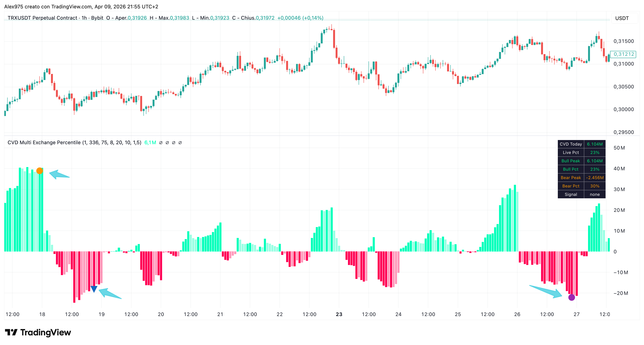This screenshot has height=345, width=644.
Task: Click the blue triangle signal marker
Action: pyautogui.click(x=94, y=289)
